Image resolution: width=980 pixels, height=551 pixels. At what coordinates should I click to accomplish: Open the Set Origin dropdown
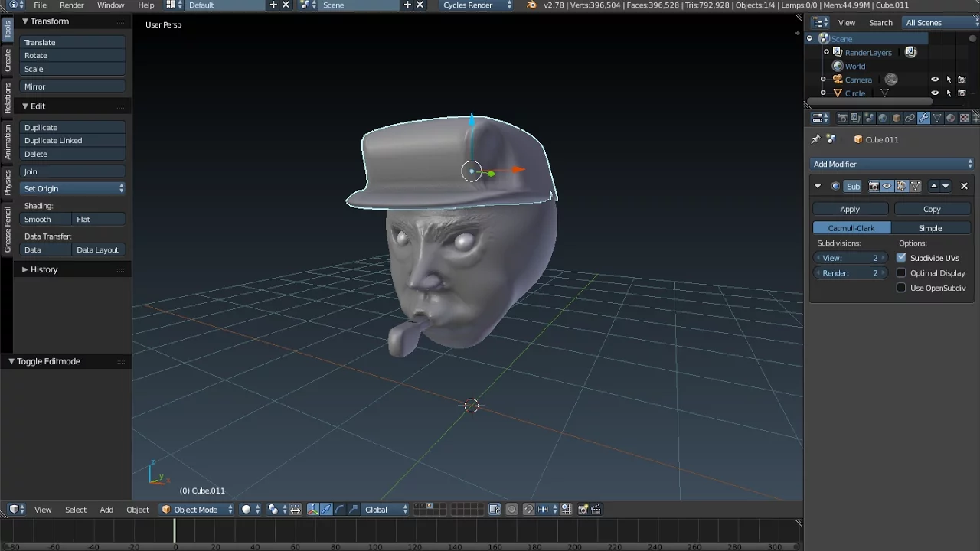(x=73, y=188)
